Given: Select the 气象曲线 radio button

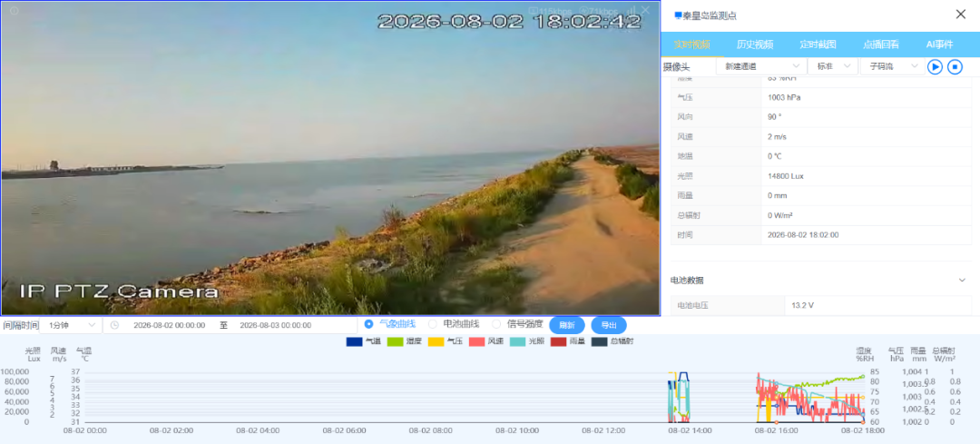Looking at the screenshot, I should point(368,324).
